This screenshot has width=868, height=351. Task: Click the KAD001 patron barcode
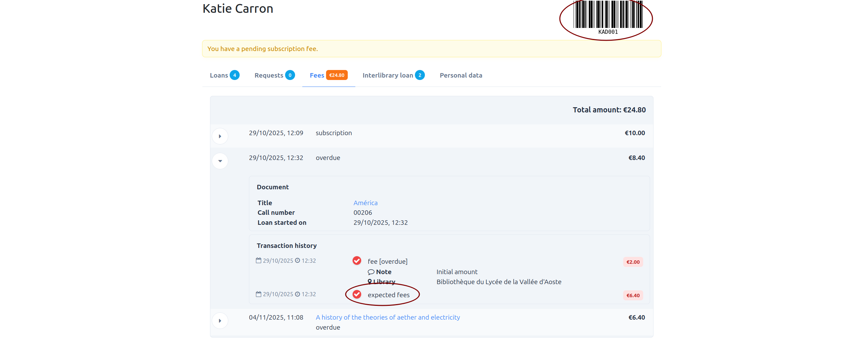tap(608, 17)
